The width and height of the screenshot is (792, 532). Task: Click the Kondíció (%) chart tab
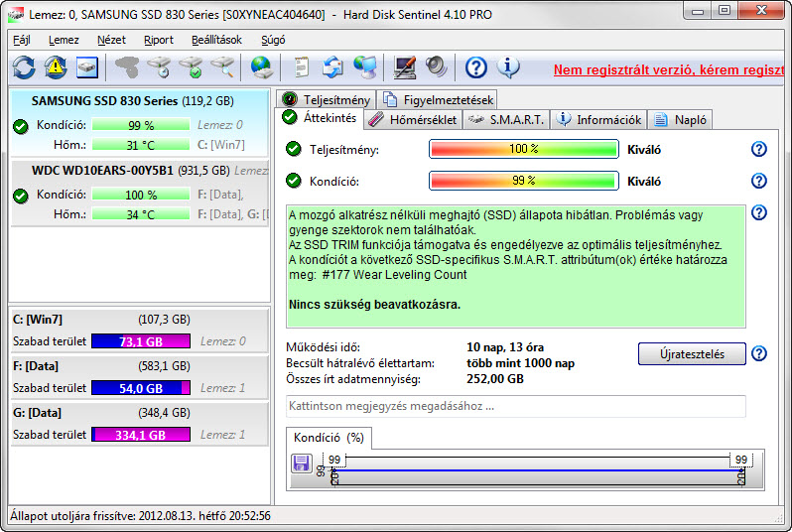(329, 438)
